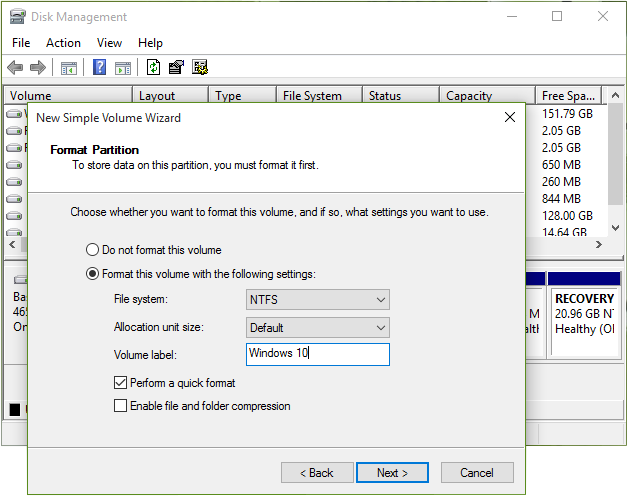Click Show/Hide Action Pane toolbar icon
The image size is (627, 496).
(x=123, y=68)
